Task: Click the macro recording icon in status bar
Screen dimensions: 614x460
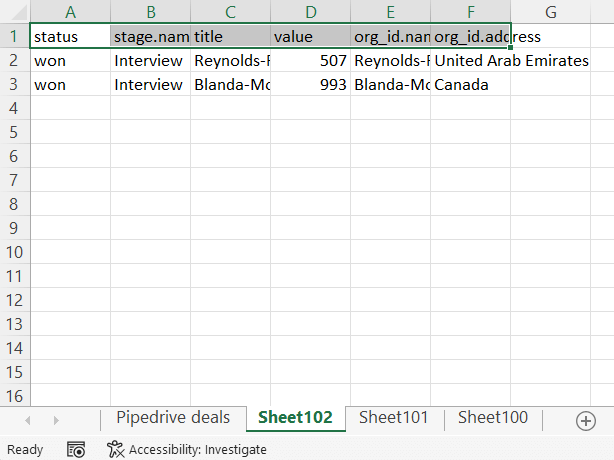Action: (x=76, y=449)
